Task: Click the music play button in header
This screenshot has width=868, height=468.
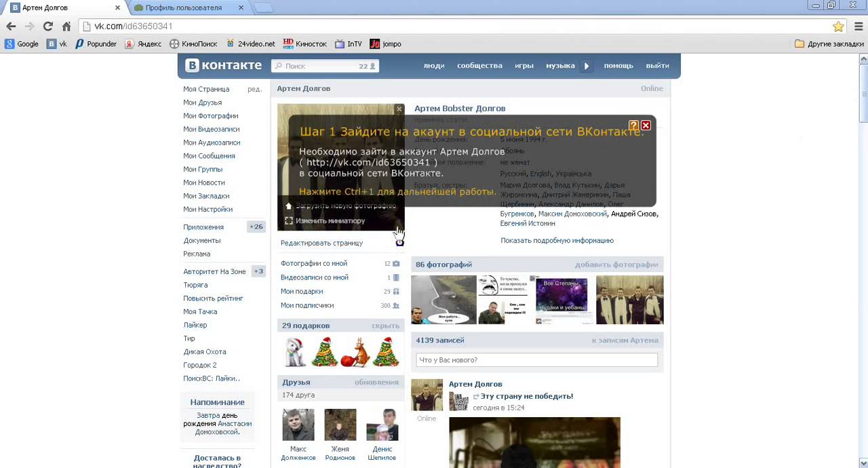Action: [587, 66]
